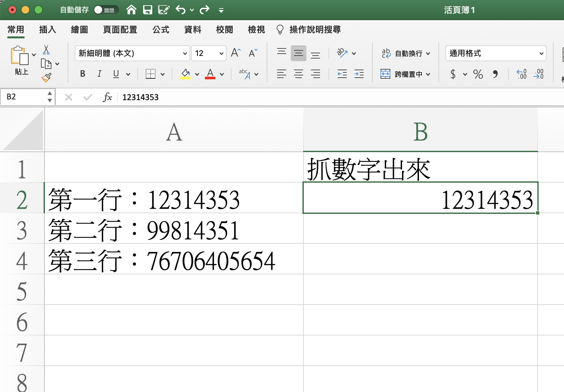The image size is (564, 392).
Task: Redo the last action
Action: click(205, 10)
